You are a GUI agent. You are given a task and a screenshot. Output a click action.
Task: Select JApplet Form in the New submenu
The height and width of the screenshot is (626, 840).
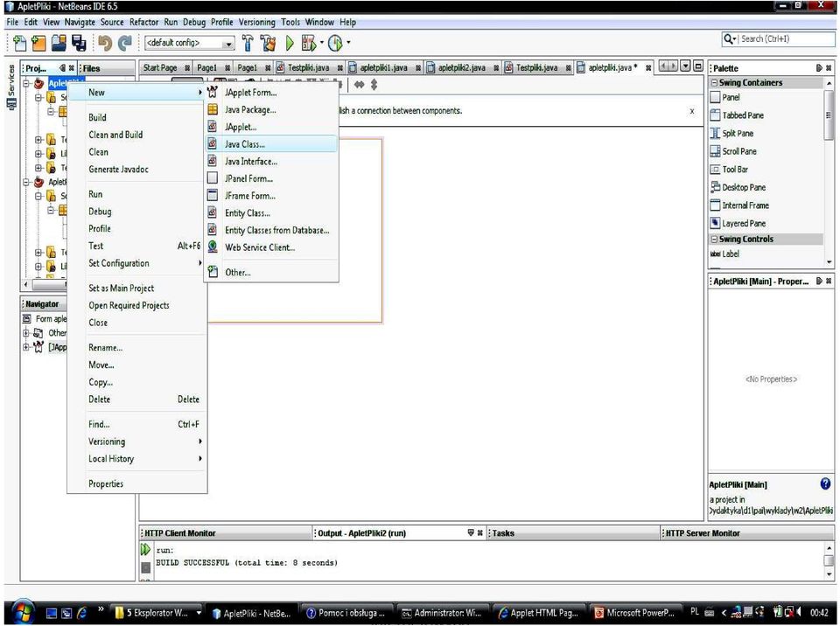point(271,92)
